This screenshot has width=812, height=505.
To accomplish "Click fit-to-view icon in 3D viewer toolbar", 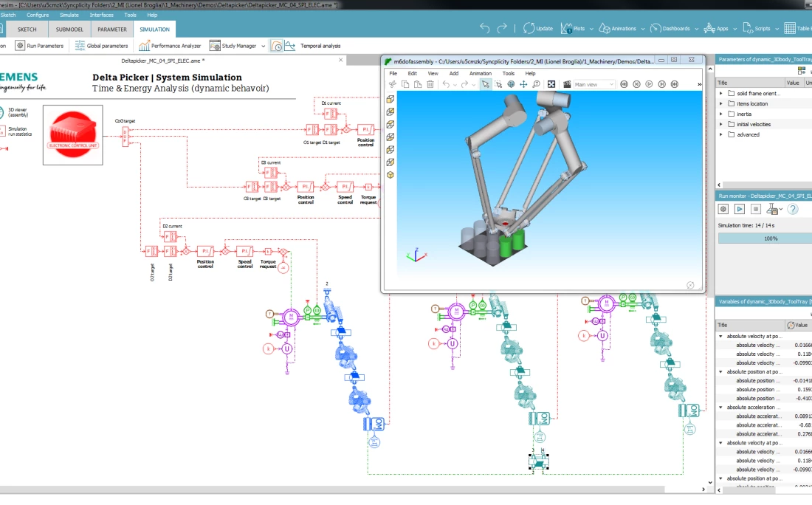I will [x=551, y=84].
